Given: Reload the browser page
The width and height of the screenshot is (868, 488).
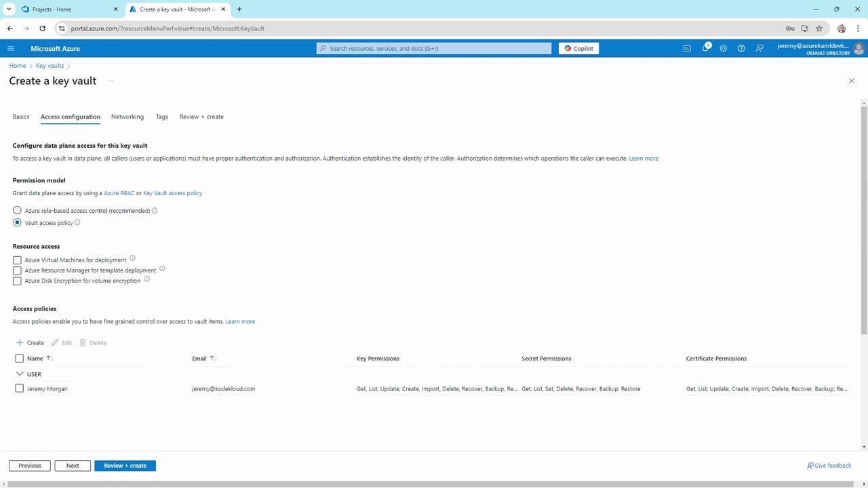Looking at the screenshot, I should [x=43, y=28].
